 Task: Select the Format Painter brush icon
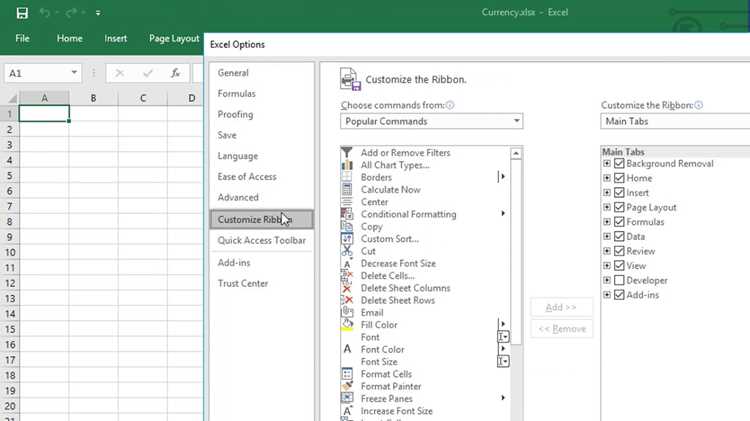click(x=347, y=386)
